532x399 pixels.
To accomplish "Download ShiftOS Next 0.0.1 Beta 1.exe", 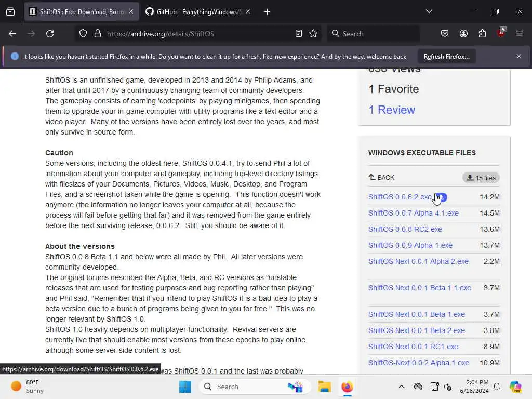I will 417,314.
